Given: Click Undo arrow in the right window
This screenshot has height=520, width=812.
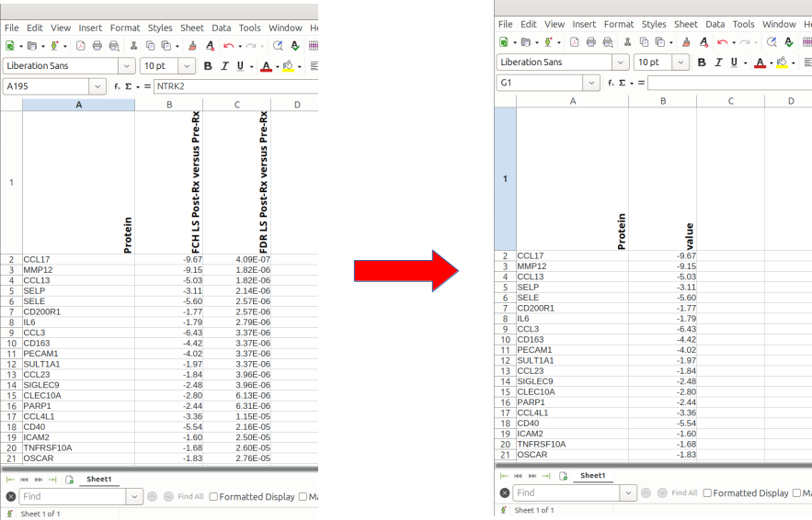Looking at the screenshot, I should click(x=723, y=41).
